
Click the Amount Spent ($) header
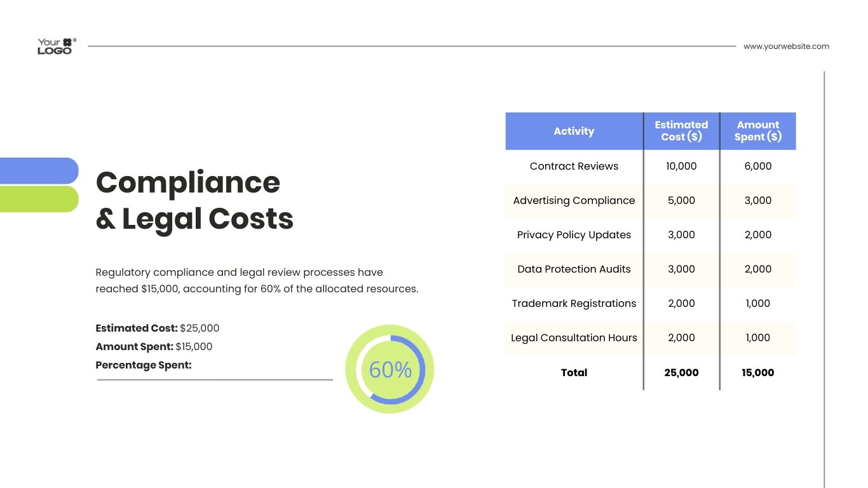757,131
